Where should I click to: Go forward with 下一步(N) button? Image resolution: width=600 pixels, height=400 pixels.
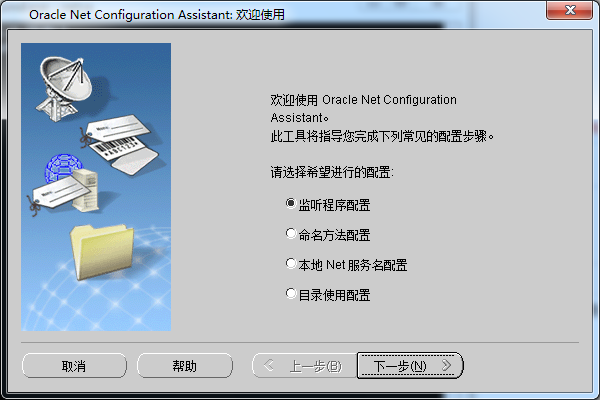coord(410,366)
